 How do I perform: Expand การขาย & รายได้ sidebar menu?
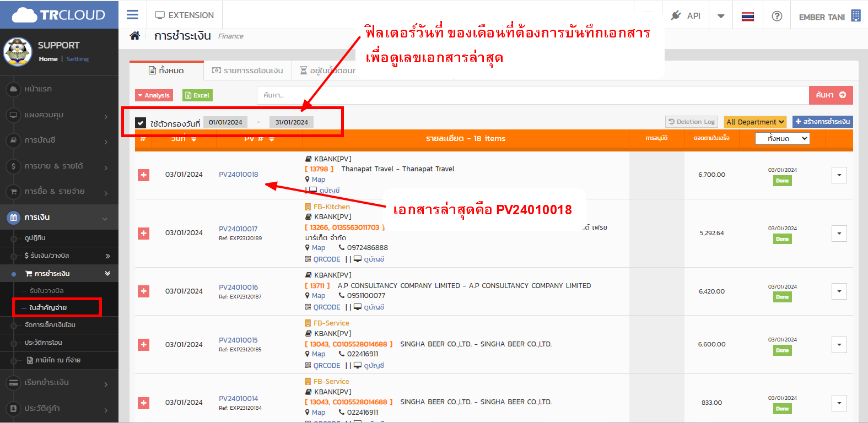pos(59,166)
